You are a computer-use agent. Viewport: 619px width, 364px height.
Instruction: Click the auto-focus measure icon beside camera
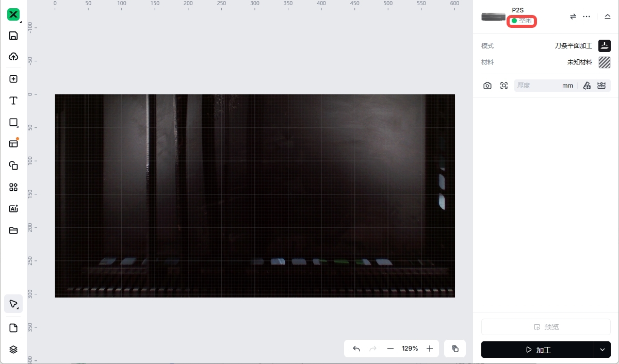pos(504,86)
